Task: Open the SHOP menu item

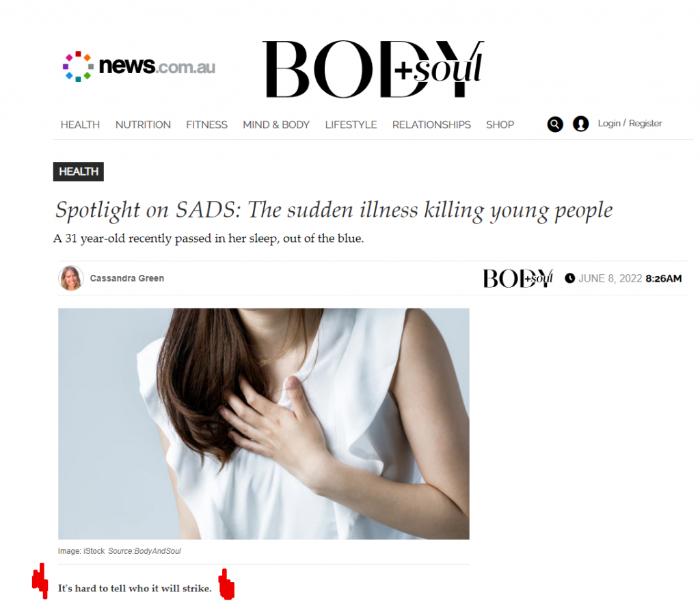Action: (x=500, y=124)
